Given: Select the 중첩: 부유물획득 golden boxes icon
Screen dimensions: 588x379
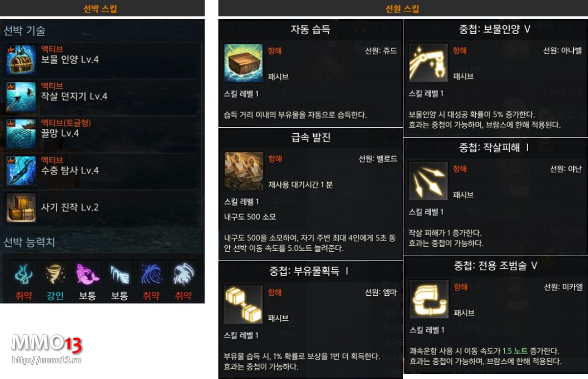Looking at the screenshot, I should (x=244, y=305).
